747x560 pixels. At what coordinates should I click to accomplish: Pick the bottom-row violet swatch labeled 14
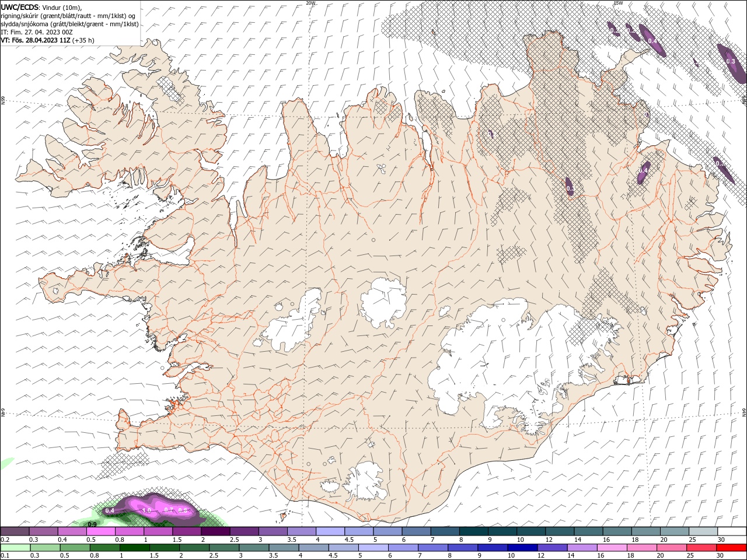(582, 548)
